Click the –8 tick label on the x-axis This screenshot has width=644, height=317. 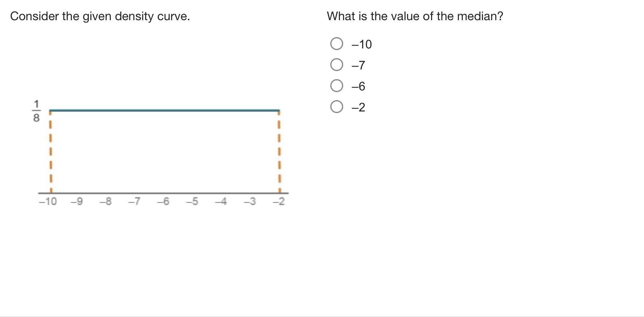(x=106, y=201)
